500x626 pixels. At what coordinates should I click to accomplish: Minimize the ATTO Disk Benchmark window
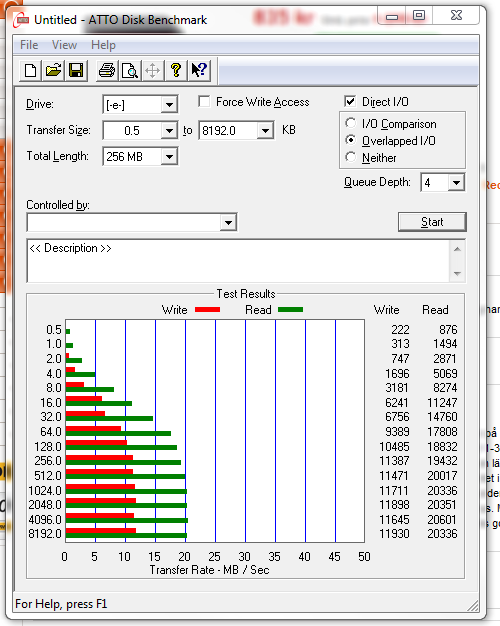(x=392, y=16)
